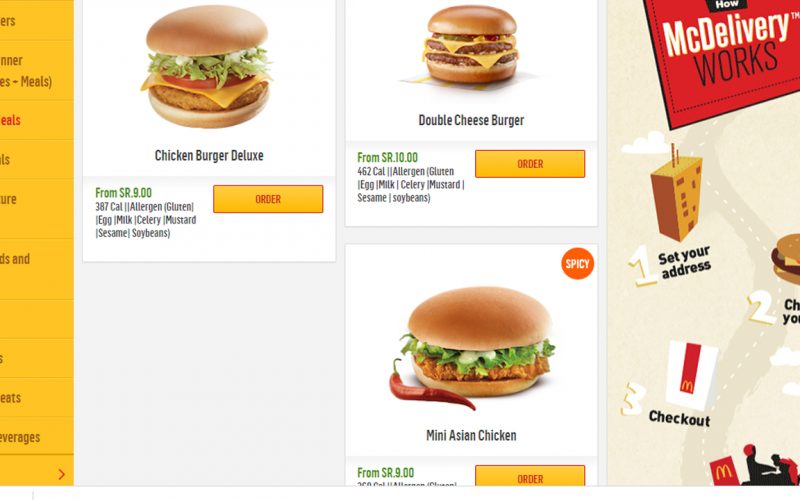Click the Mini Asian Chicken title link
This screenshot has height=500, width=800.
coord(471,435)
